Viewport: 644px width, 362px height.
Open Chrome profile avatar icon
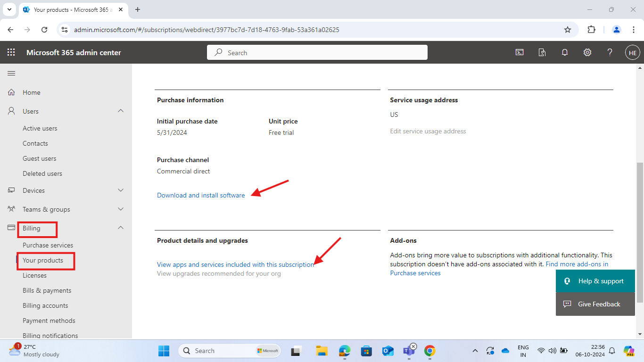tap(617, 30)
